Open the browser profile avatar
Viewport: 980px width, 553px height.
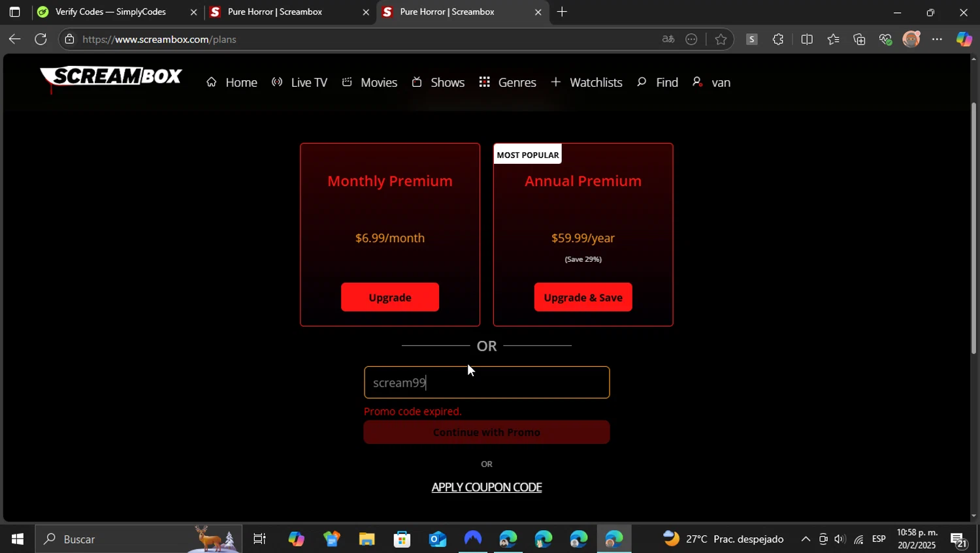pyautogui.click(x=911, y=39)
